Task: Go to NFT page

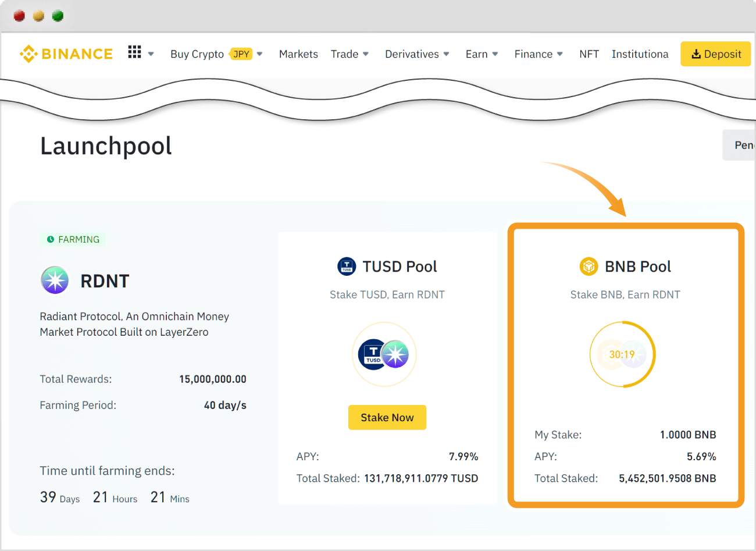Action: 589,54
